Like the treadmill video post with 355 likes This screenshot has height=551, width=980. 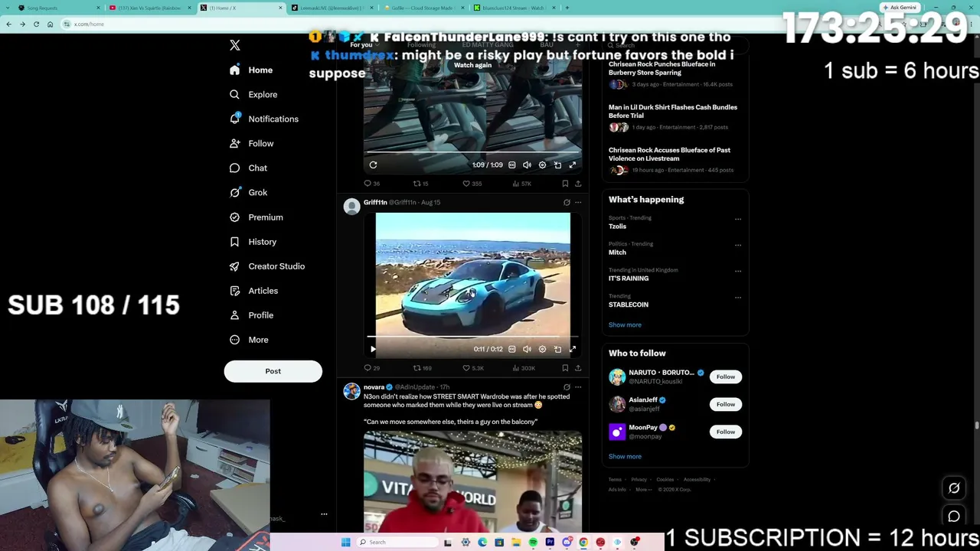(472, 184)
